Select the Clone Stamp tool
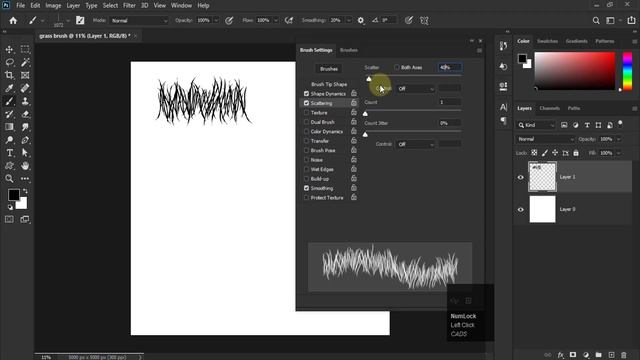Image resolution: width=640 pixels, height=360 pixels. (25, 101)
